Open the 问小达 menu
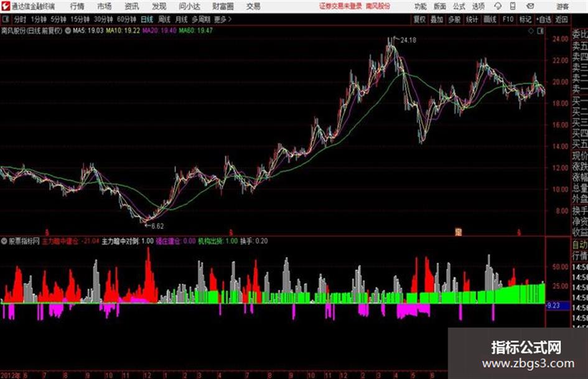This screenshot has width=588, height=379. 190,6
